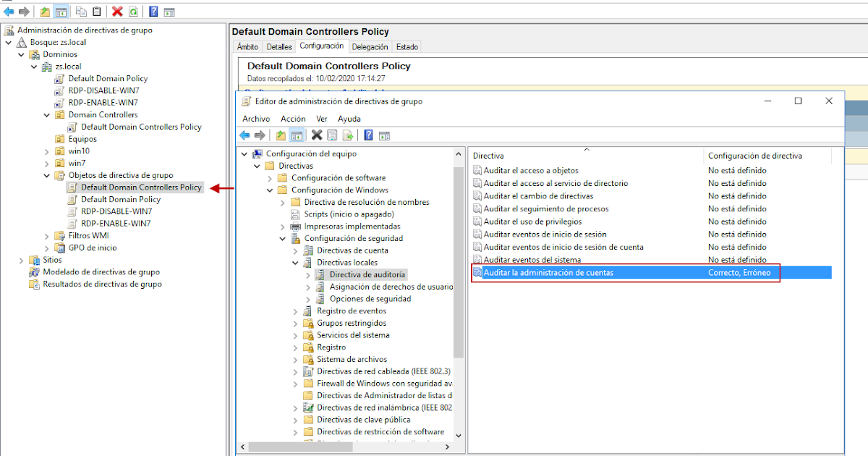
Task: Toggle the Show/Hide Console Tree icon
Action: [297, 135]
